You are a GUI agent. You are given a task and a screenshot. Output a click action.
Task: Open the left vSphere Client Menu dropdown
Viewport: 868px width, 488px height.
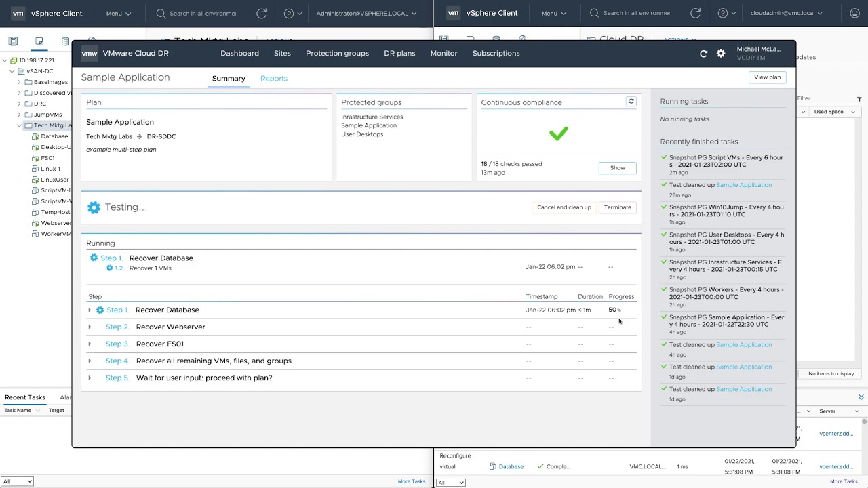coord(119,13)
